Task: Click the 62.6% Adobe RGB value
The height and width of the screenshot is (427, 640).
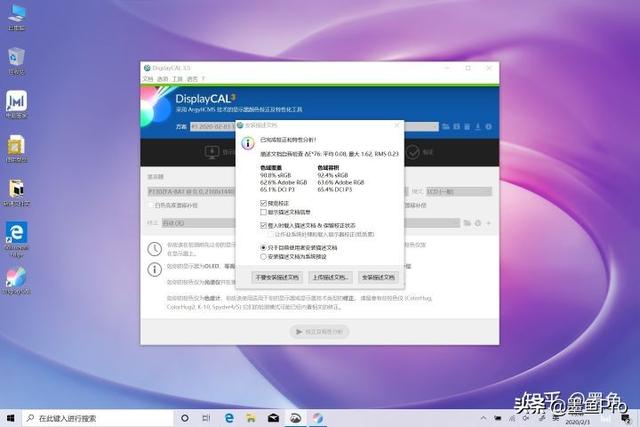Action: [x=283, y=182]
